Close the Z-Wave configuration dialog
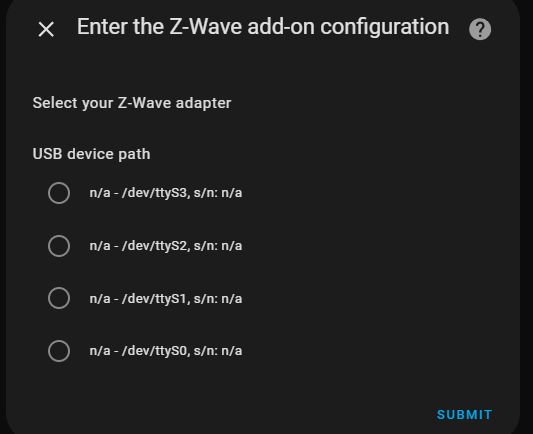The height and width of the screenshot is (434, 533). click(46, 29)
